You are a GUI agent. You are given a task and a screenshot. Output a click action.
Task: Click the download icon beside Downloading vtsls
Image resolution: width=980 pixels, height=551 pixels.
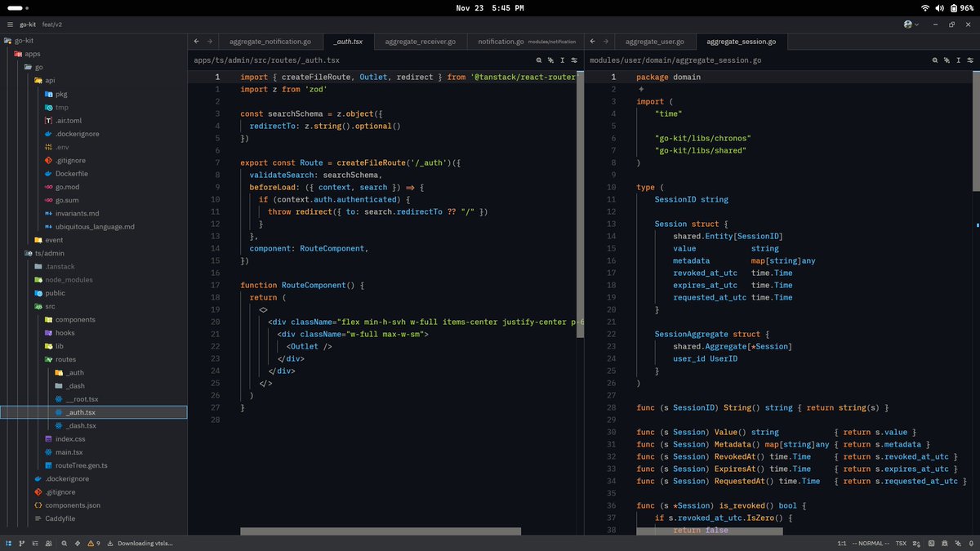coord(111,543)
